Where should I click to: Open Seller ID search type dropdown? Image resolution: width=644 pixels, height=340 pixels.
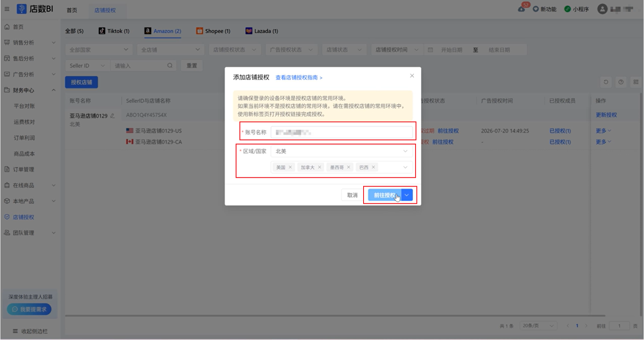pos(87,66)
